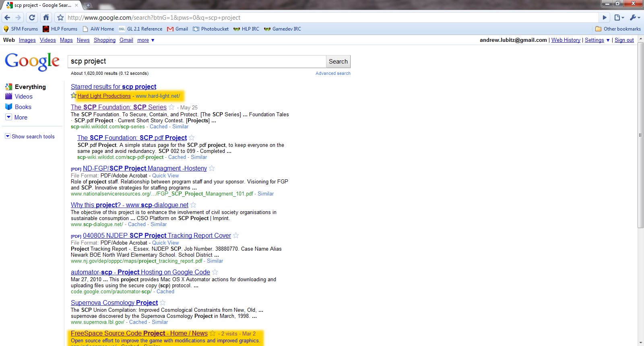Select the Everything search filter
The height and width of the screenshot is (346, 644).
pos(26,86)
